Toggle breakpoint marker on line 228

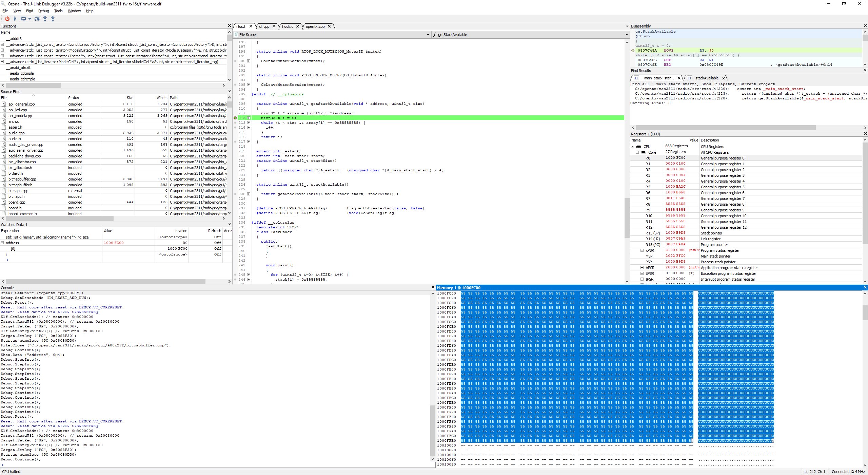tap(235, 194)
